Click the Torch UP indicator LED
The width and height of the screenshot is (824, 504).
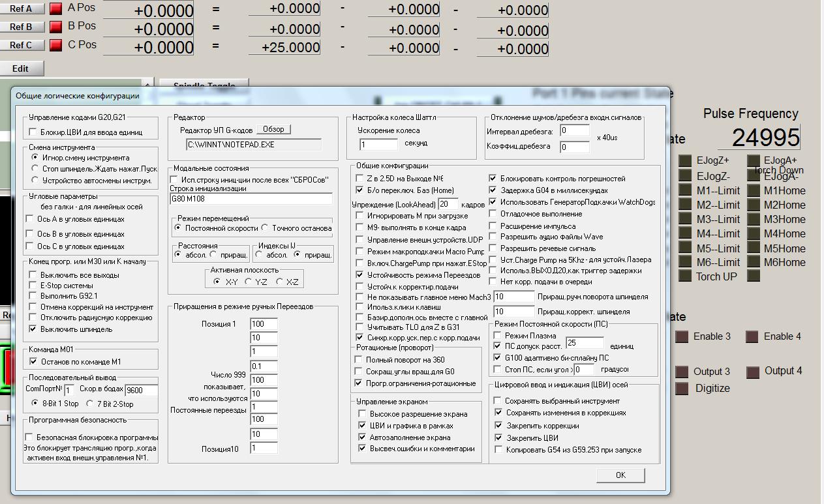pos(684,276)
